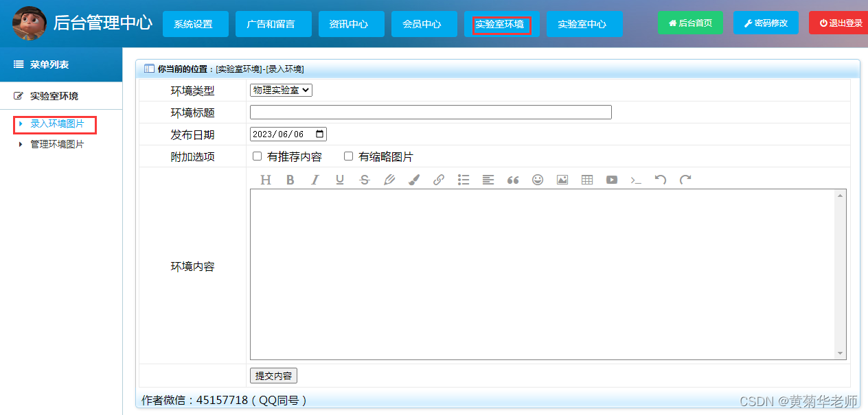Insert a video with the play icon

point(612,180)
